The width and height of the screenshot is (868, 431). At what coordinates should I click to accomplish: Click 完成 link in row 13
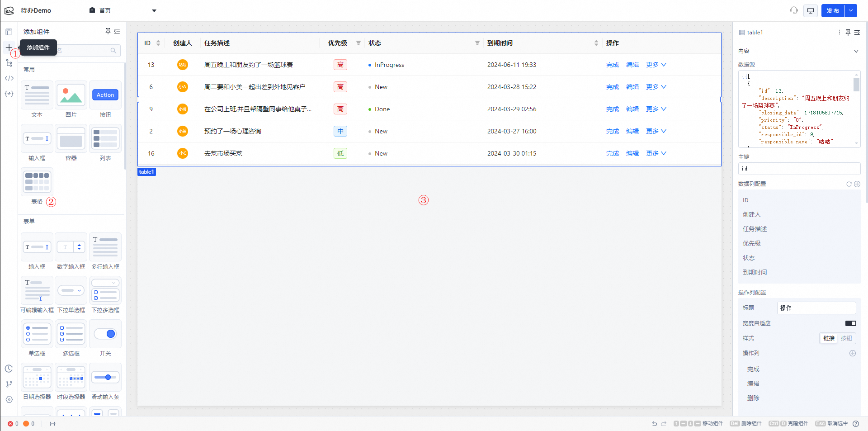[613, 65]
